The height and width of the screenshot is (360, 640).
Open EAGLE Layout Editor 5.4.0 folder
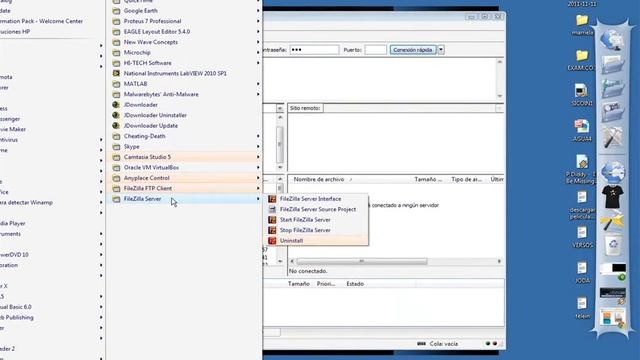tap(156, 31)
